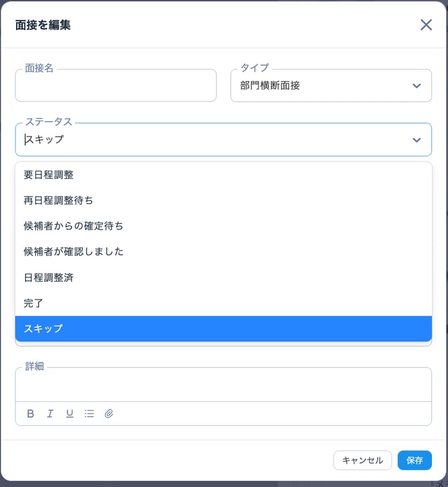Toggle italic text formatting
Viewport: 448px width, 487px height.
(50, 413)
